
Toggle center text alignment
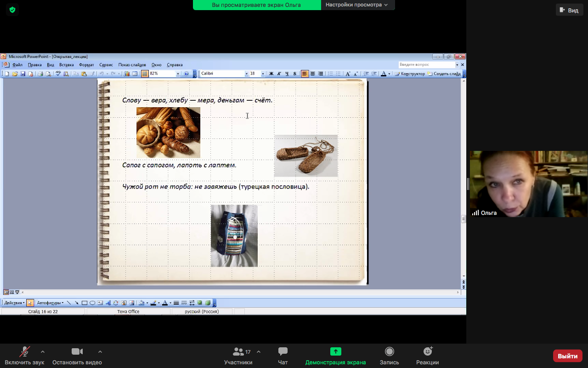313,74
